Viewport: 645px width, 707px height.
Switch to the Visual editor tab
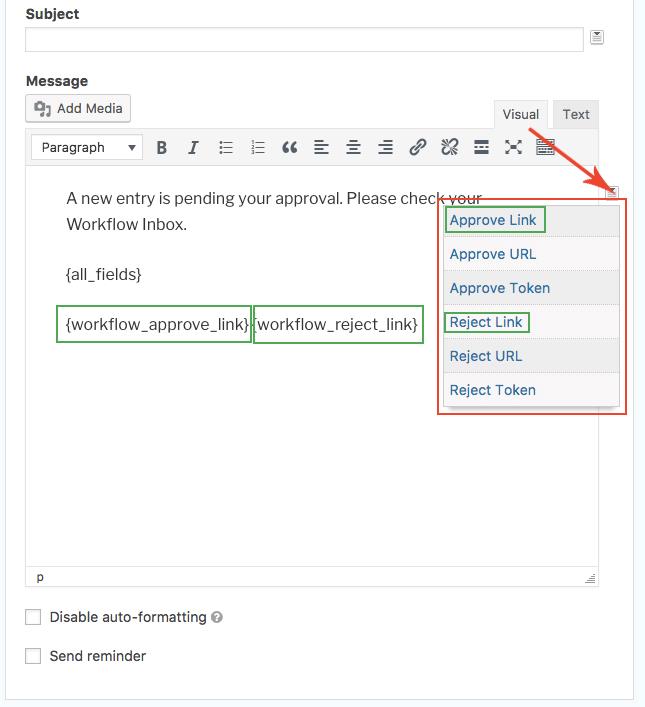520,114
